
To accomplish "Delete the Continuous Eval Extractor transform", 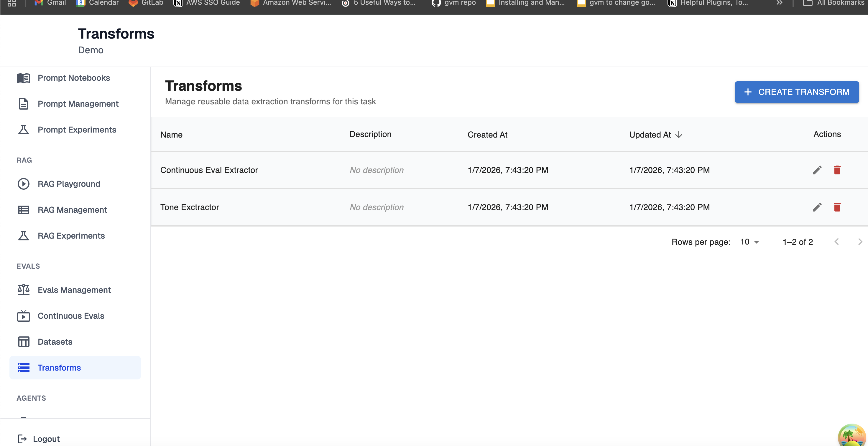I will click(837, 170).
